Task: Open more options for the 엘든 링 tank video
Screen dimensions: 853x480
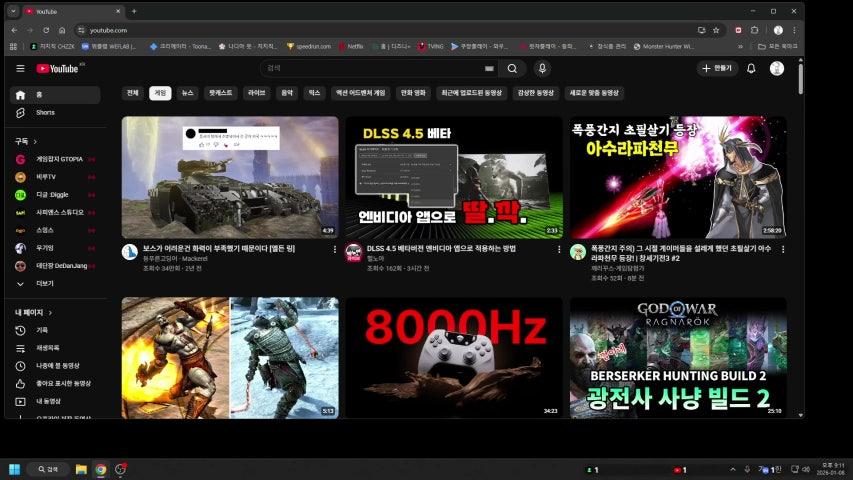Action: point(335,249)
